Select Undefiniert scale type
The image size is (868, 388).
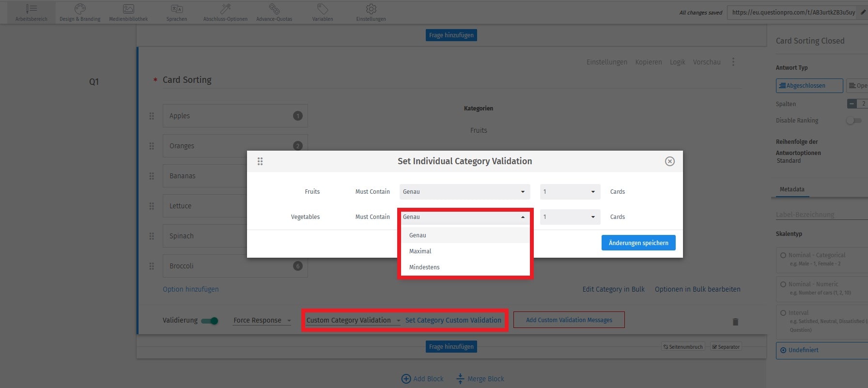(x=783, y=350)
